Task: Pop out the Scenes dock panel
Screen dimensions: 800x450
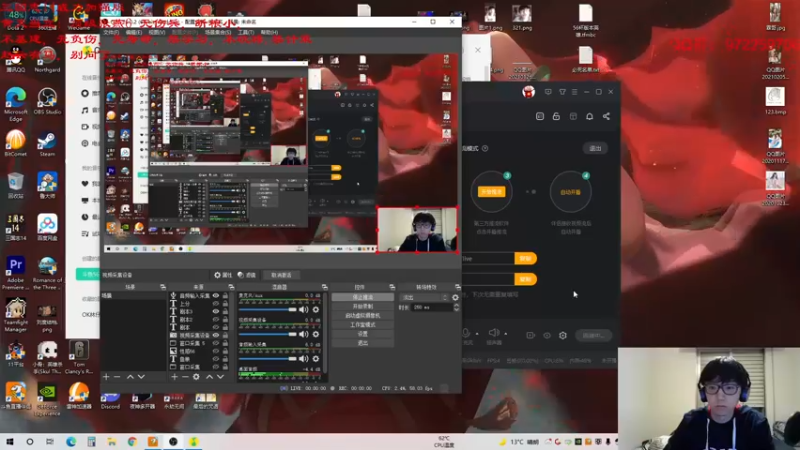Action: coord(163,287)
